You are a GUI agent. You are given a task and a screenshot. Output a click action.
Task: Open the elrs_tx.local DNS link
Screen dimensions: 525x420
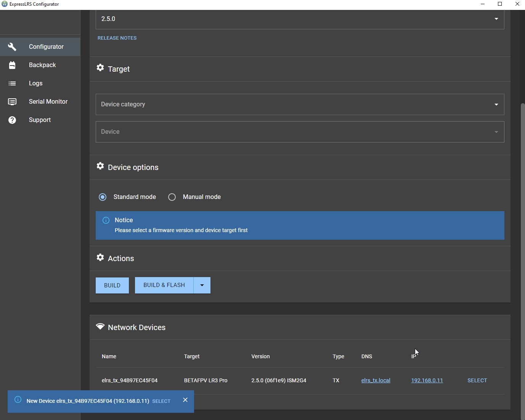click(x=376, y=380)
